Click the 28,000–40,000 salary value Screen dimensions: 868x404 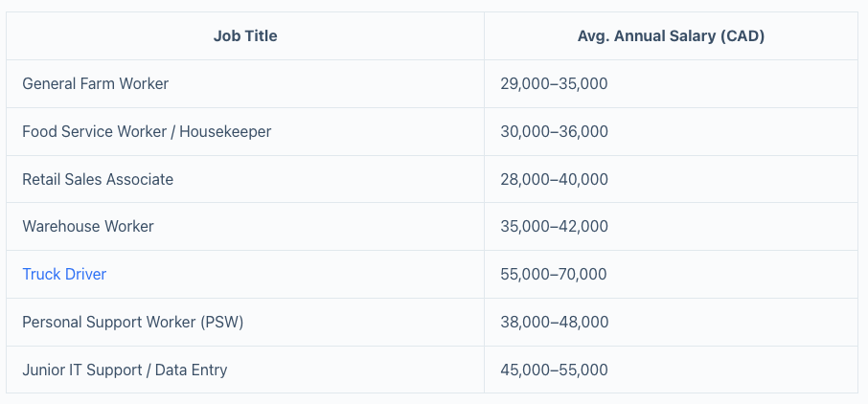pos(554,179)
